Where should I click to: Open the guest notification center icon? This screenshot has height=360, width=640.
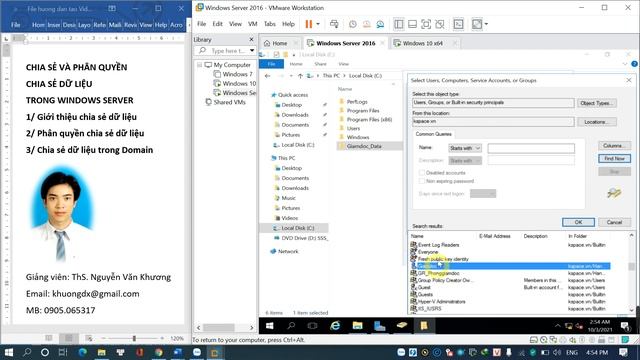click(x=625, y=326)
